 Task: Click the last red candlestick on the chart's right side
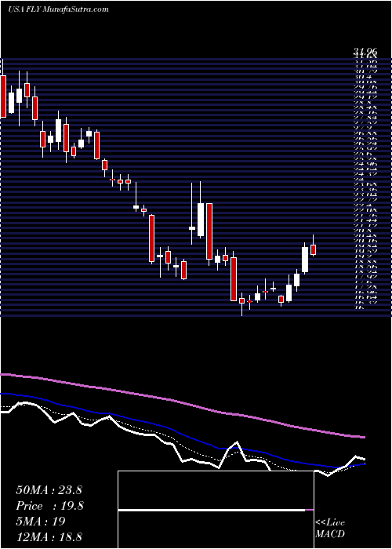pyautogui.click(x=314, y=249)
